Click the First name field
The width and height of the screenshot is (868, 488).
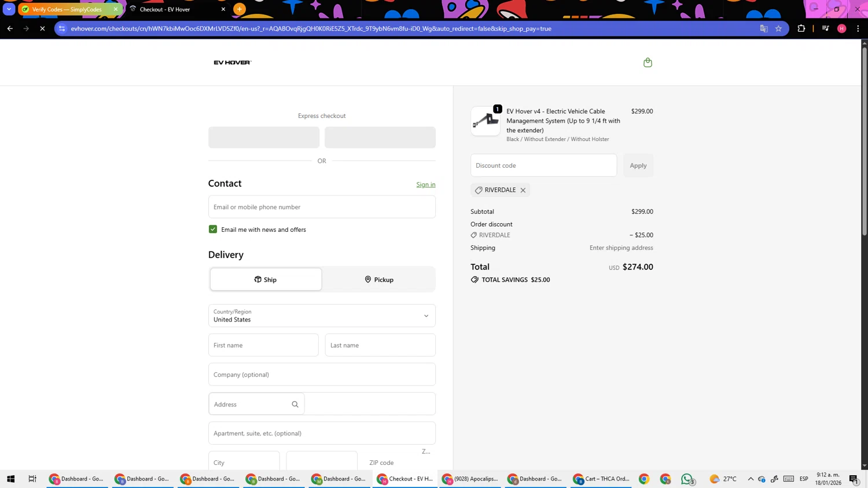[x=263, y=345]
